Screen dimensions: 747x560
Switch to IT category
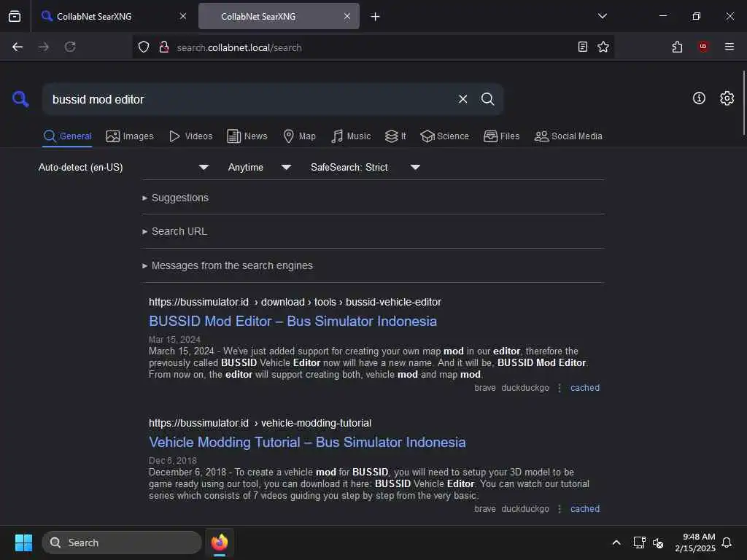pos(395,136)
